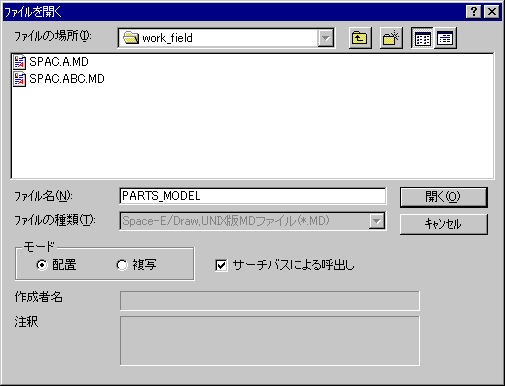Switch to details view mode
This screenshot has width=505, height=386.
coord(445,38)
